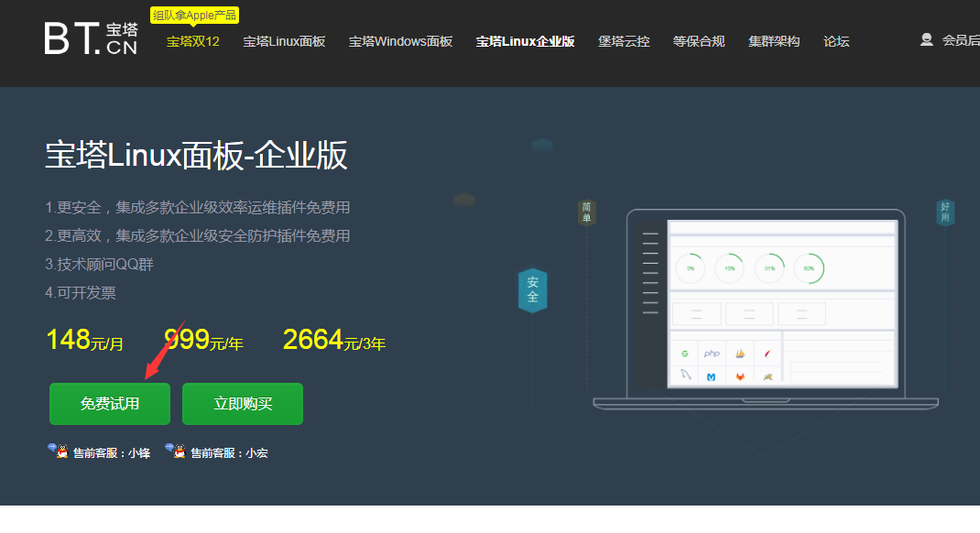The image size is (980, 533).
Task: Click the 宝塔Linux面板-企业版 heading
Action: pos(196,155)
